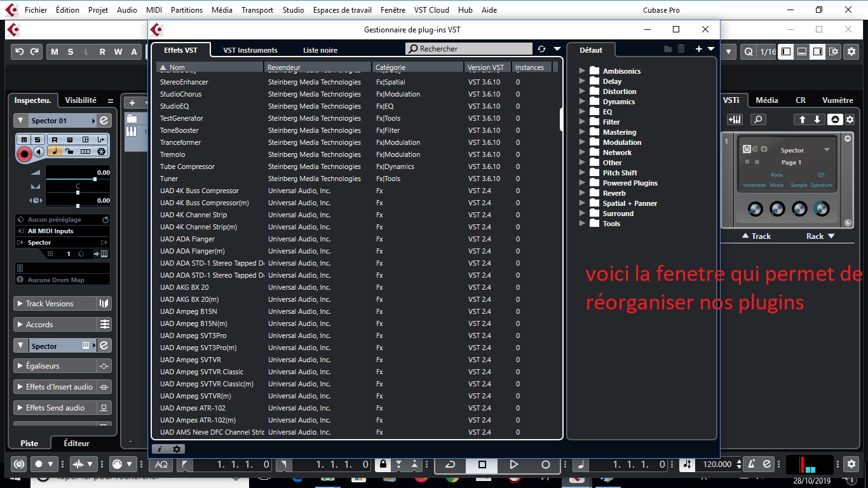Expand the Reverb folder
Image resolution: width=868 pixels, height=488 pixels.
pyautogui.click(x=582, y=193)
